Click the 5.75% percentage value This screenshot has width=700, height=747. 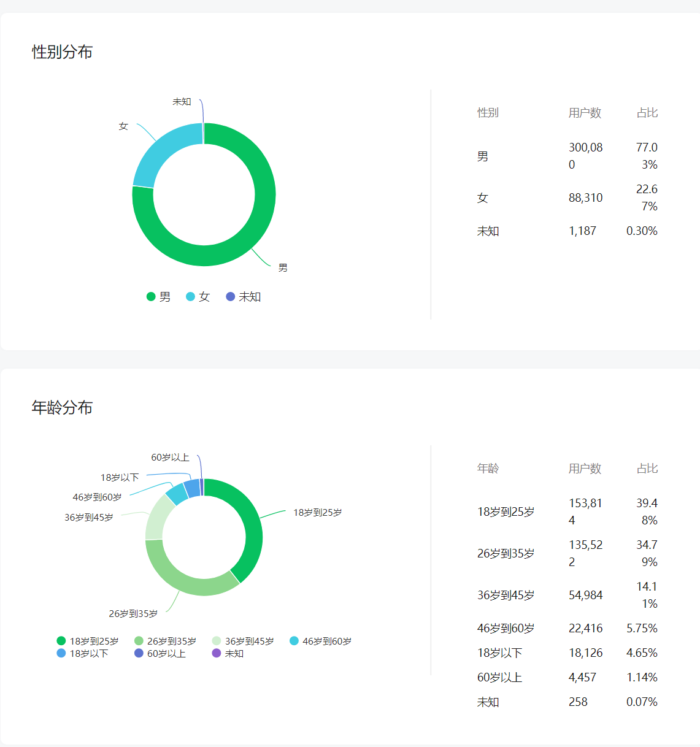[x=642, y=629]
